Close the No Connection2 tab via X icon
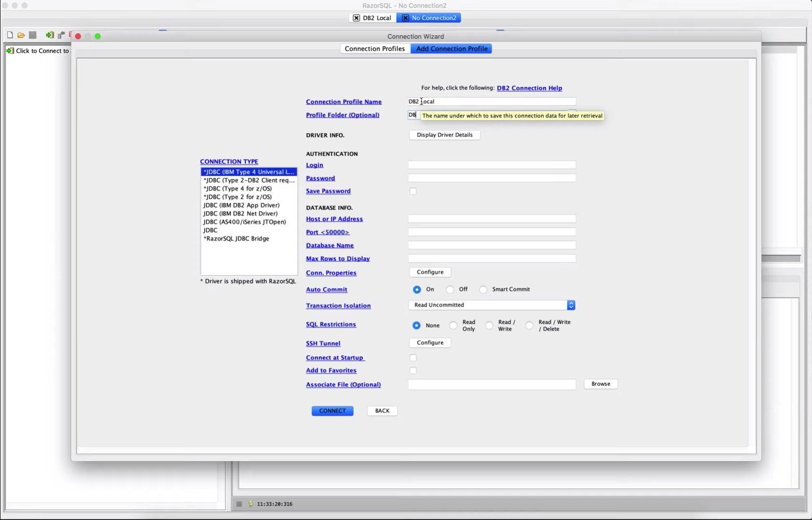Viewport: 812px width, 520px height. point(406,18)
